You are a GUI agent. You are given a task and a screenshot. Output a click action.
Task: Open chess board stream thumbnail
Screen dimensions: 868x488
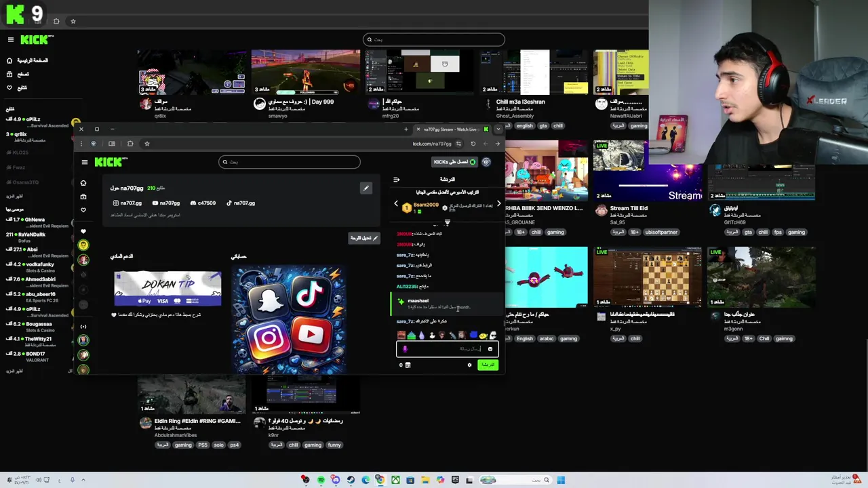coord(647,277)
